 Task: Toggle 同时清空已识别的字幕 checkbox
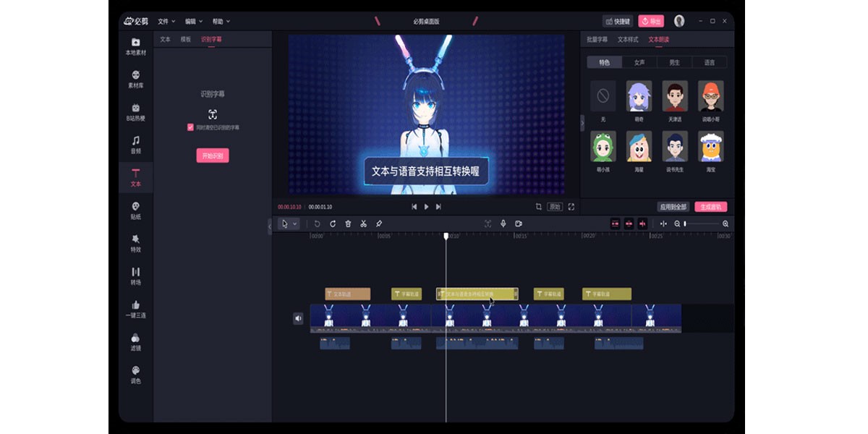tap(190, 127)
